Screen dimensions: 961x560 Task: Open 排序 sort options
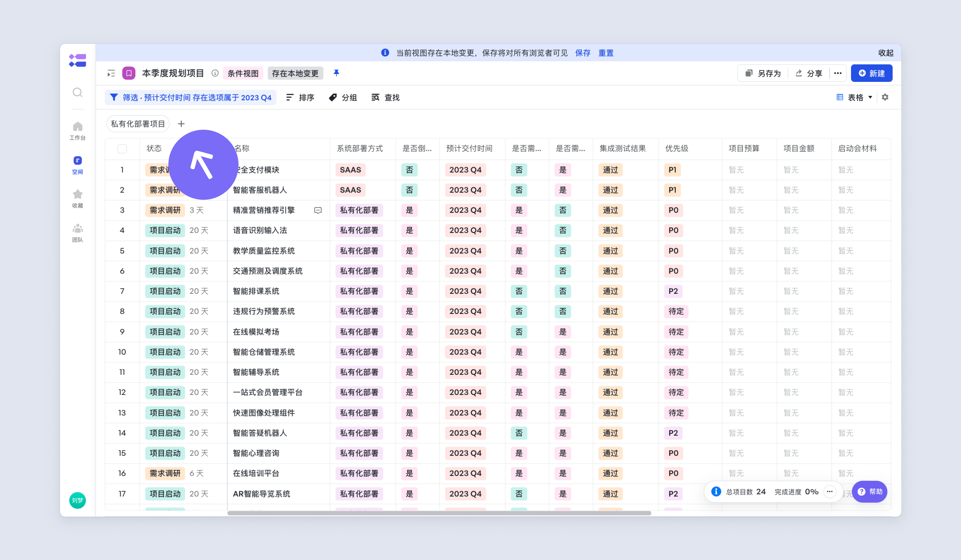[x=300, y=97]
